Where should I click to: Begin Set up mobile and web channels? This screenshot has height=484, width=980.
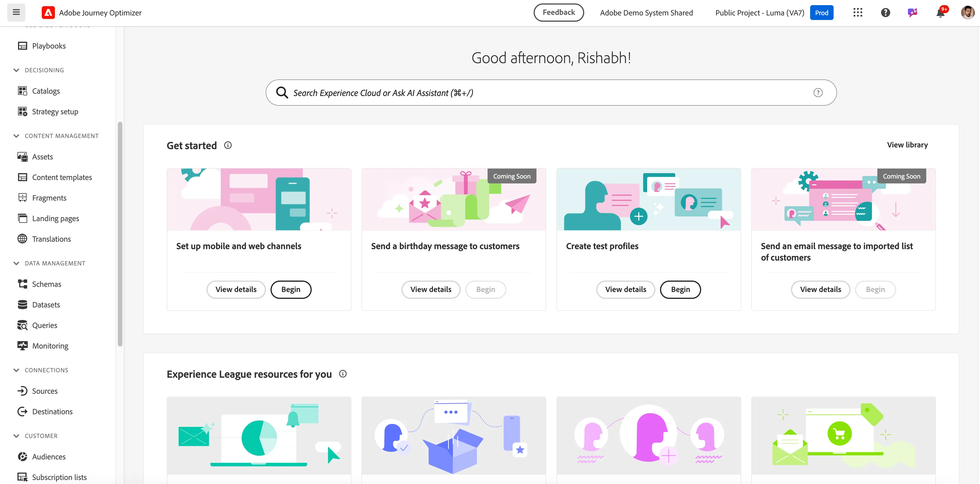pos(291,289)
